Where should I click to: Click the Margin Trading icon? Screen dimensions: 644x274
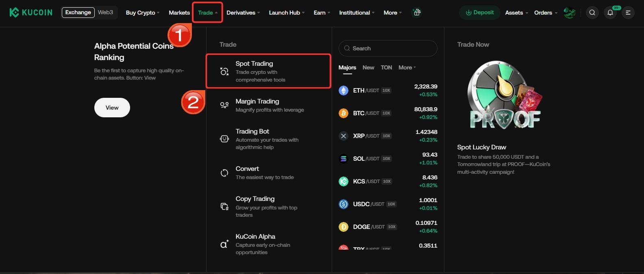point(224,105)
